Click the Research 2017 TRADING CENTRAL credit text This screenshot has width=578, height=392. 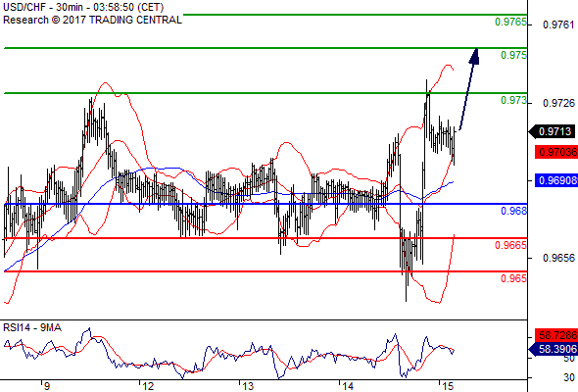(92, 20)
